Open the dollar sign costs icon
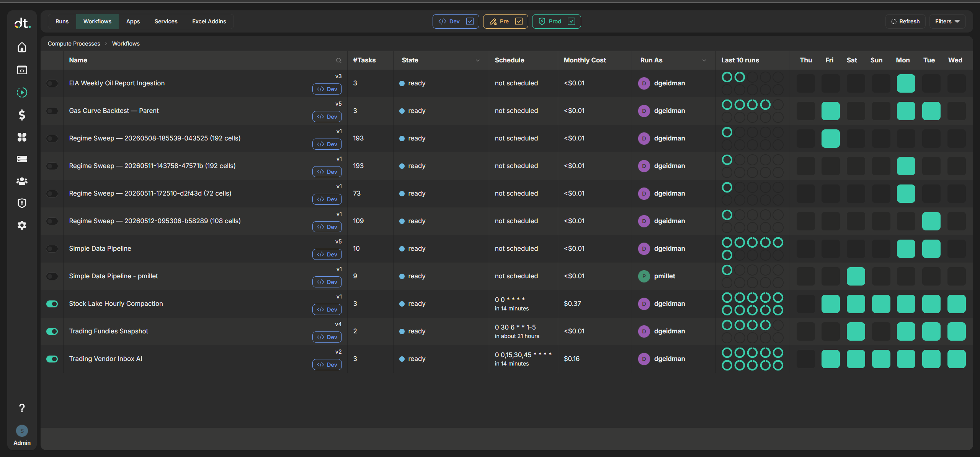 tap(22, 115)
